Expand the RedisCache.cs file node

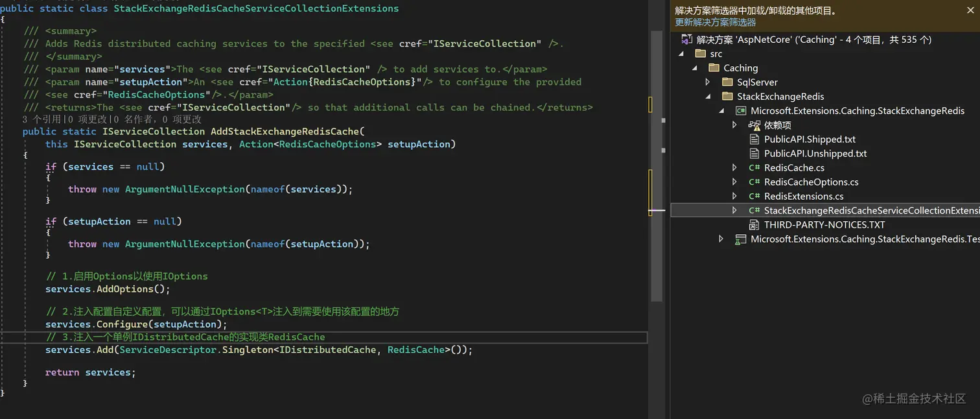pyautogui.click(x=734, y=168)
